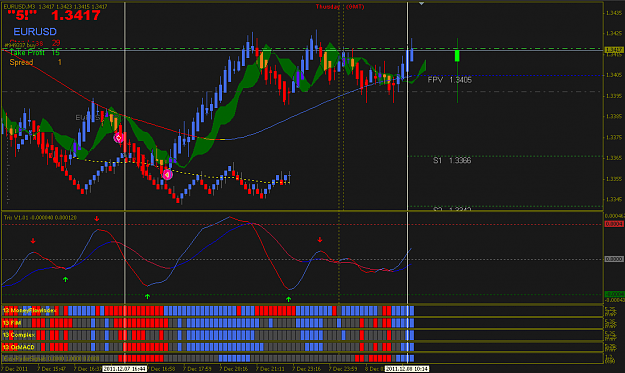Click the 13 OsMACD row label

(19, 347)
